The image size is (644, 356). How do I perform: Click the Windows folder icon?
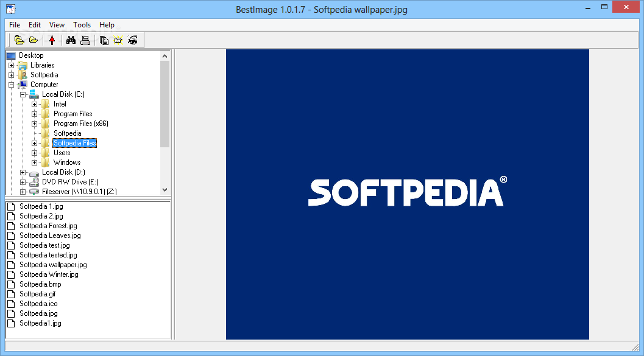(x=46, y=162)
